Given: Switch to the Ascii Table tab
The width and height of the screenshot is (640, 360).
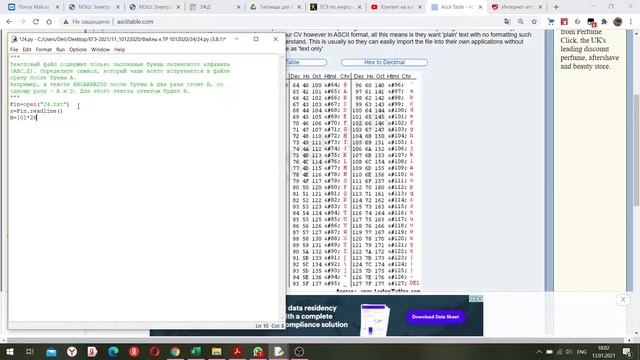Looking at the screenshot, I should (x=456, y=7).
